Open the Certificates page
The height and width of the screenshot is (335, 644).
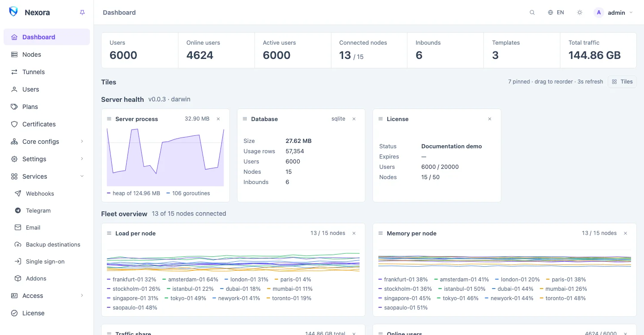[x=47, y=124]
